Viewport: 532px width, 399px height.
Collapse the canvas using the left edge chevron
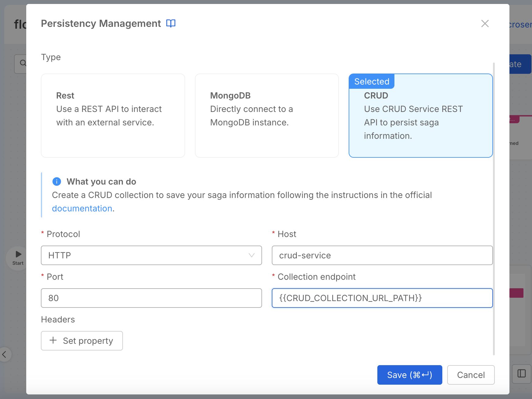5,354
